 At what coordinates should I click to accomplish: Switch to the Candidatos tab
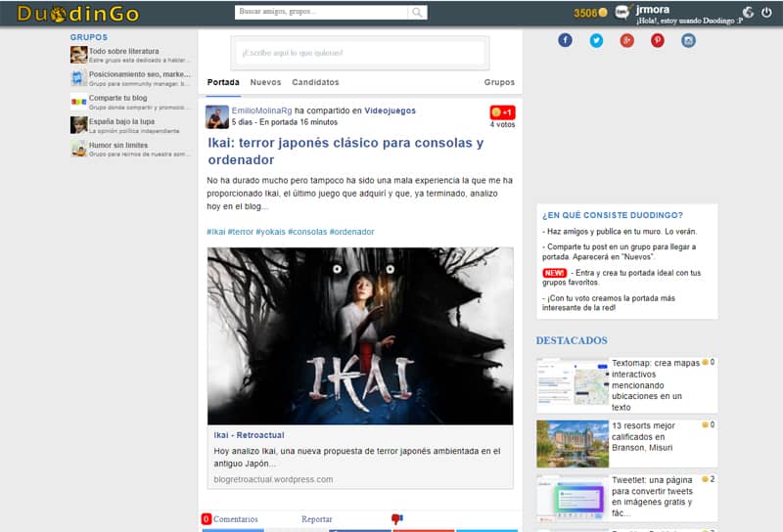click(x=315, y=82)
